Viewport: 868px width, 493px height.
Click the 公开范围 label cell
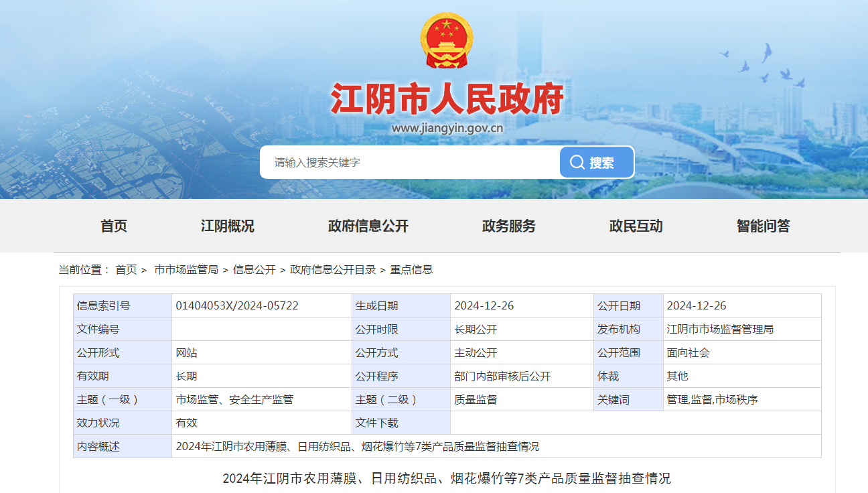click(x=628, y=352)
